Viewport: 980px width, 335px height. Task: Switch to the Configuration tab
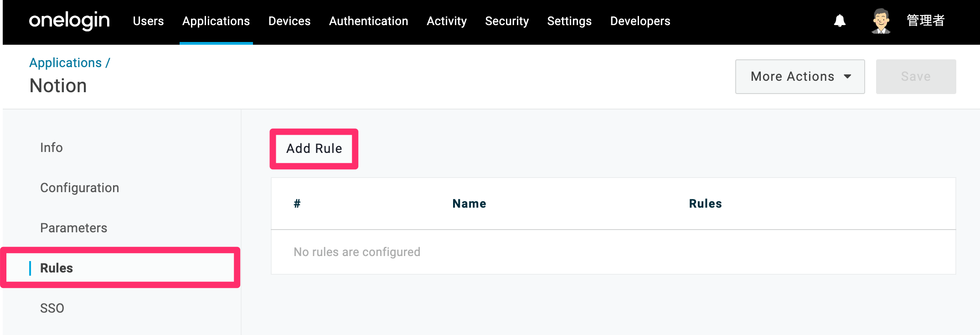coord(80,188)
